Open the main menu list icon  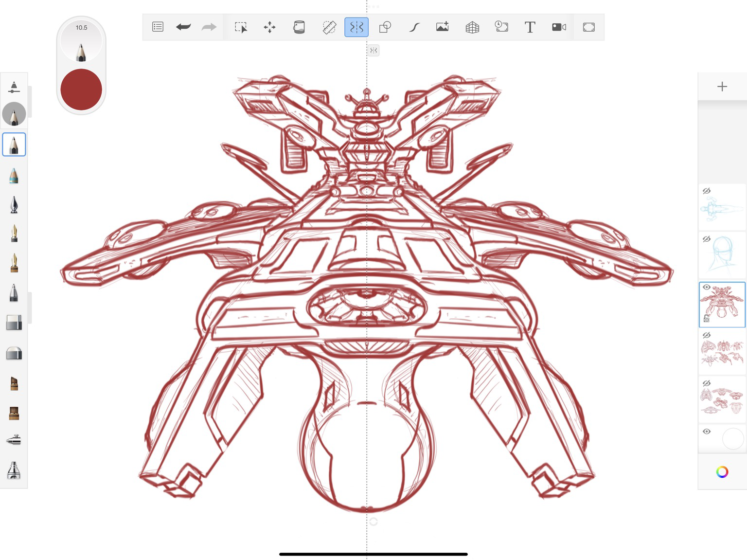tap(158, 27)
